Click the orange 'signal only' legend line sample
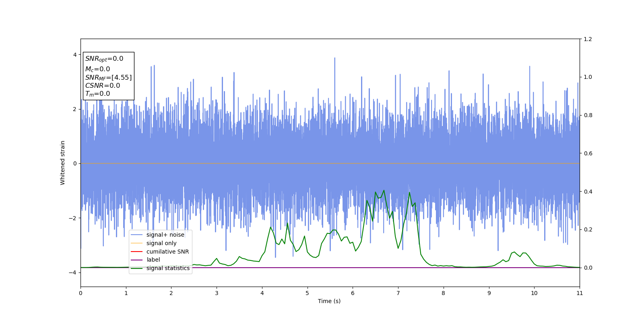This screenshot has width=644, height=322. (137, 243)
